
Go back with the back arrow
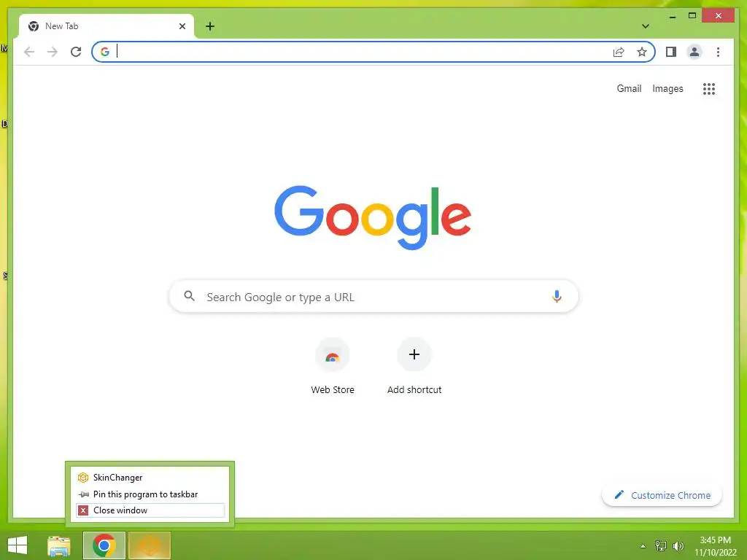coord(29,52)
